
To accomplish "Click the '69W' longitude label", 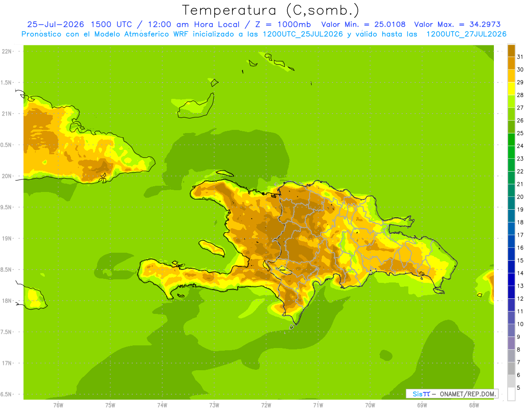I will (x=422, y=405).
